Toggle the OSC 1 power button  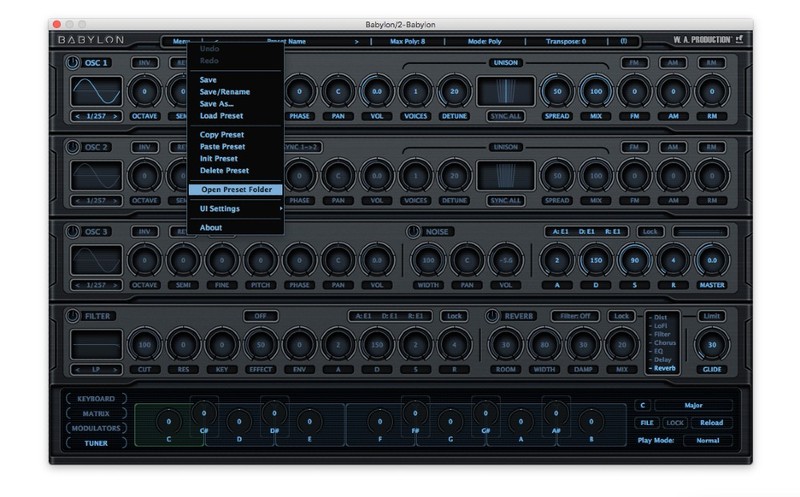click(73, 63)
